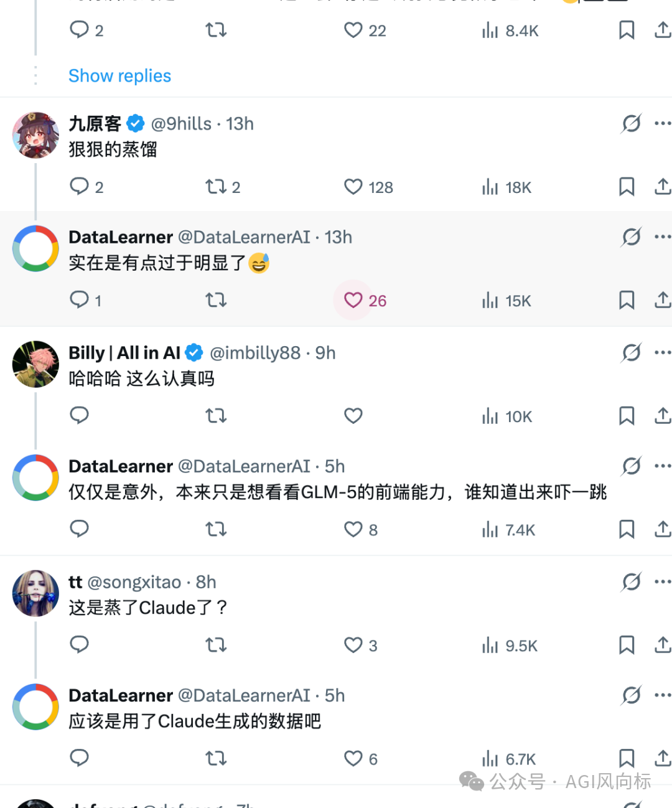The width and height of the screenshot is (672, 808).
Task: Retweet DataLearner's 实在是有点过于明显了 reply
Action: tap(216, 300)
